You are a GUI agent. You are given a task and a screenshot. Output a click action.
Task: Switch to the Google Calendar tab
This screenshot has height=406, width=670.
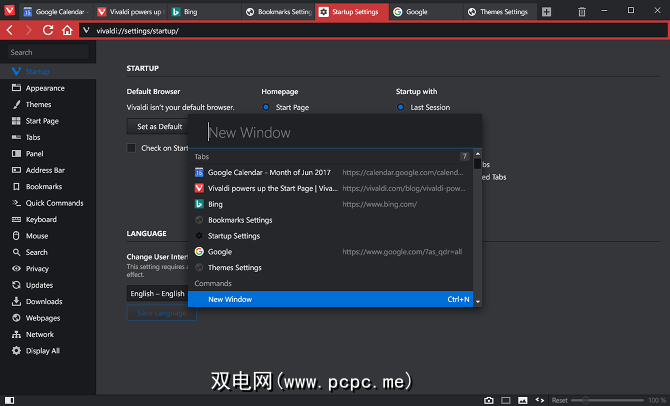click(56, 12)
